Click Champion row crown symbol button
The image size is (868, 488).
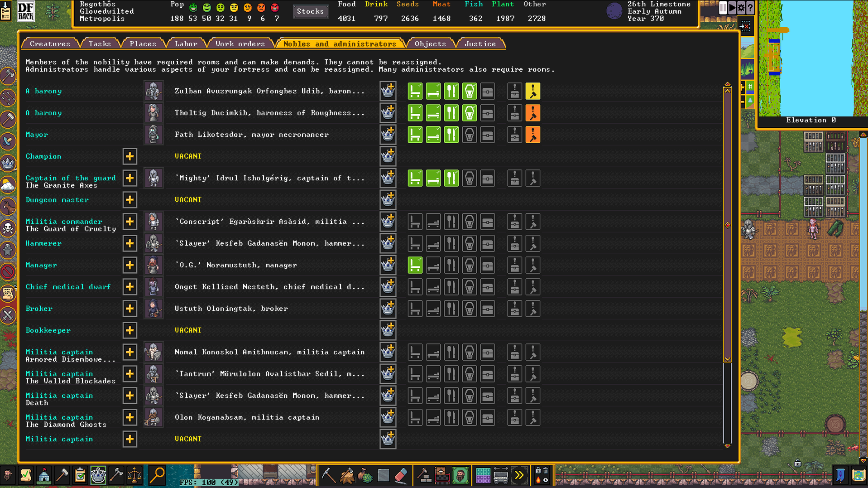pos(388,156)
